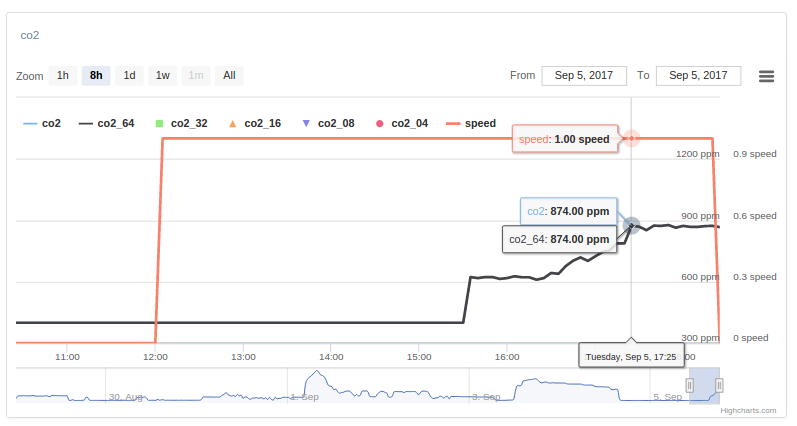This screenshot has height=426, width=797.
Task: Switch zoom range to 1w
Action: (163, 75)
